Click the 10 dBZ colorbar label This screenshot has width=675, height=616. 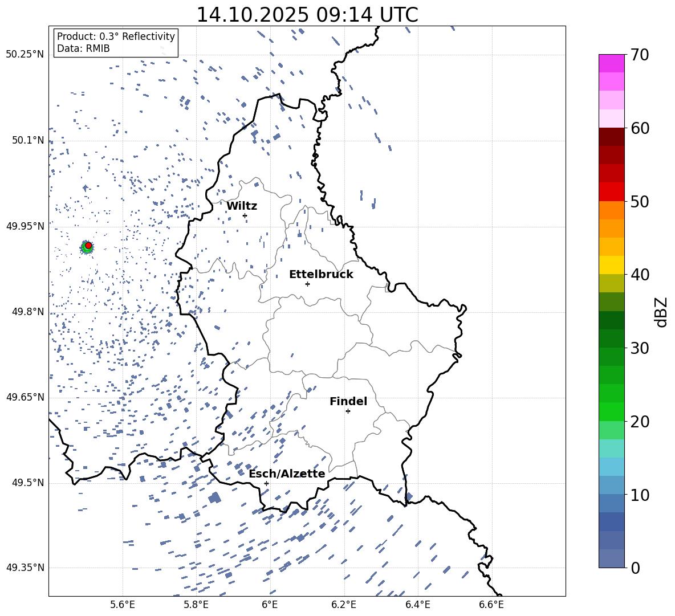coord(639,495)
